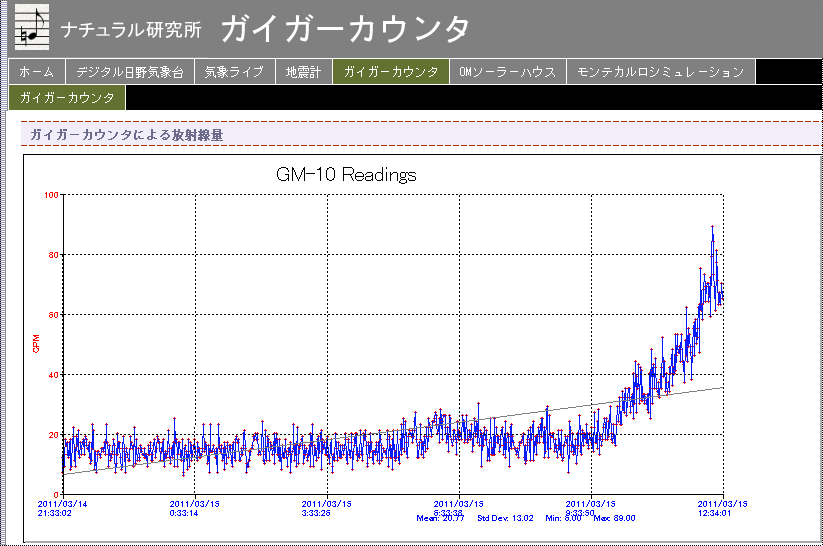Click the Max 89.00 statistic
The width and height of the screenshot is (823, 546).
(614, 518)
